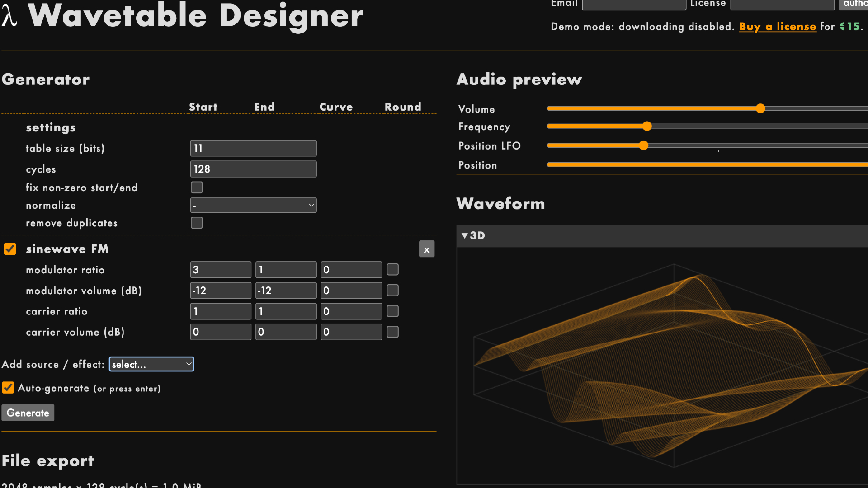
Task: Edit modulator ratio End value
Action: pos(286,270)
